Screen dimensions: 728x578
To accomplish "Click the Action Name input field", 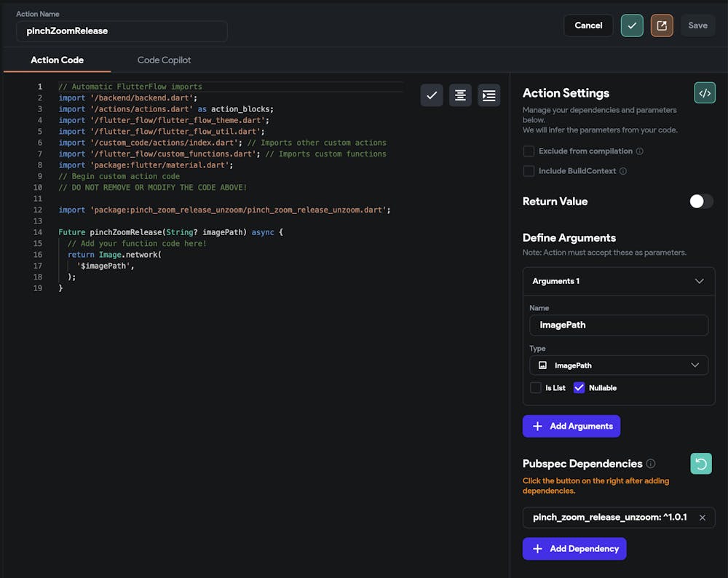I will pos(122,31).
